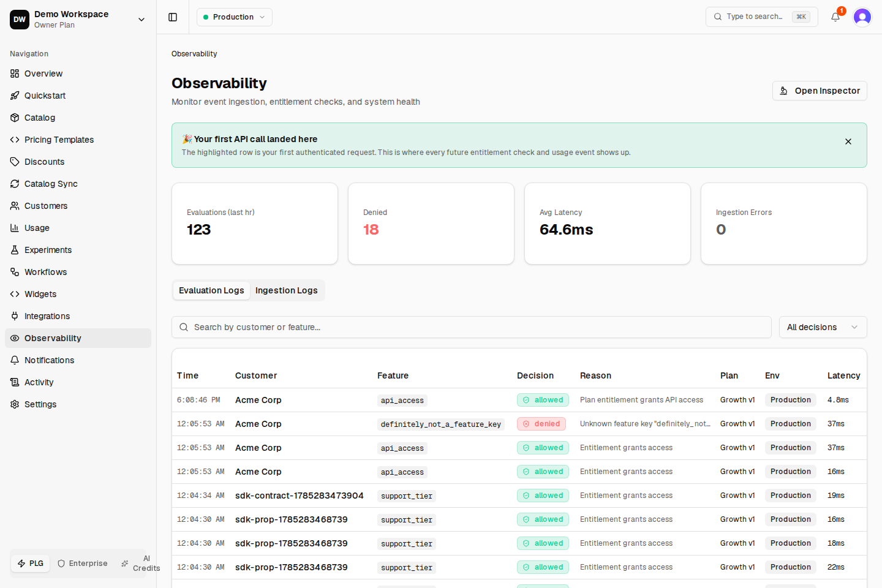The height and width of the screenshot is (588, 882).
Task: Click the magnifier icon in log search
Action: point(184,327)
